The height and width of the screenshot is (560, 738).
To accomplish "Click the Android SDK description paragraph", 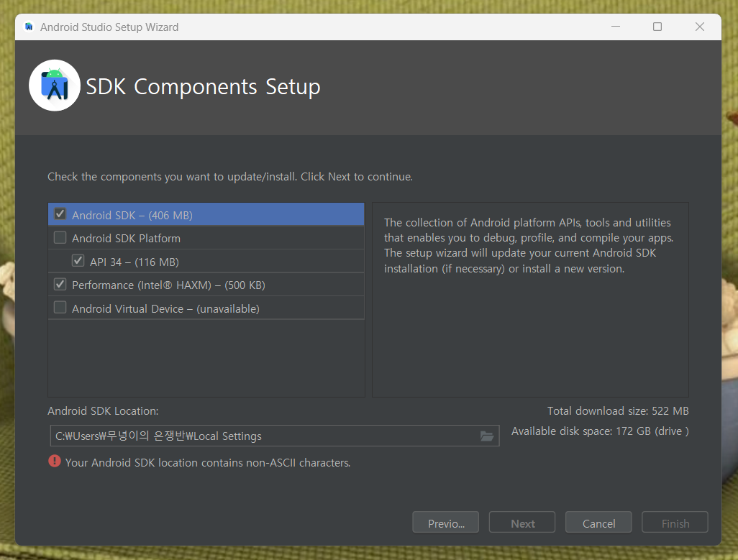I will [x=529, y=245].
